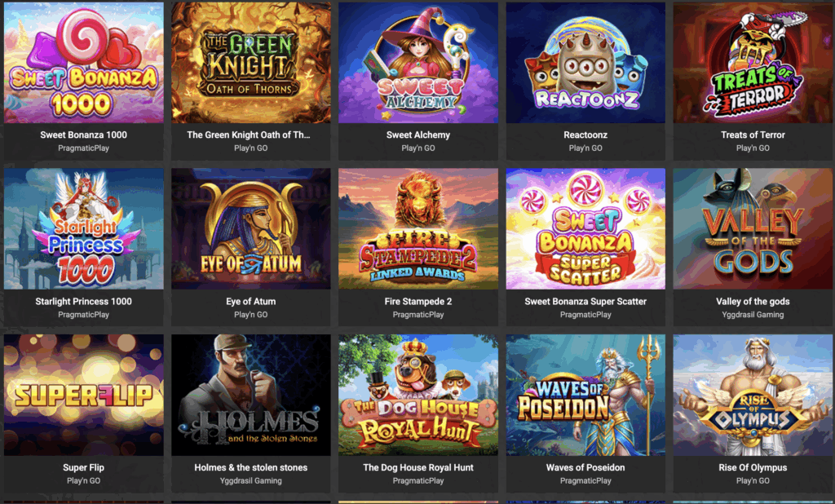The image size is (835, 504).
Task: Open the Treats of Terror game thumbnail
Action: (753, 62)
